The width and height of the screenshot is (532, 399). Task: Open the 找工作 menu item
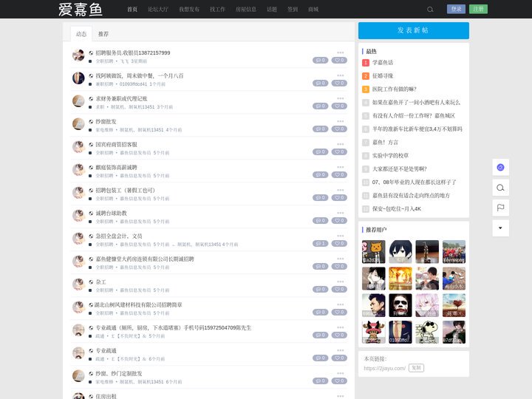click(217, 10)
